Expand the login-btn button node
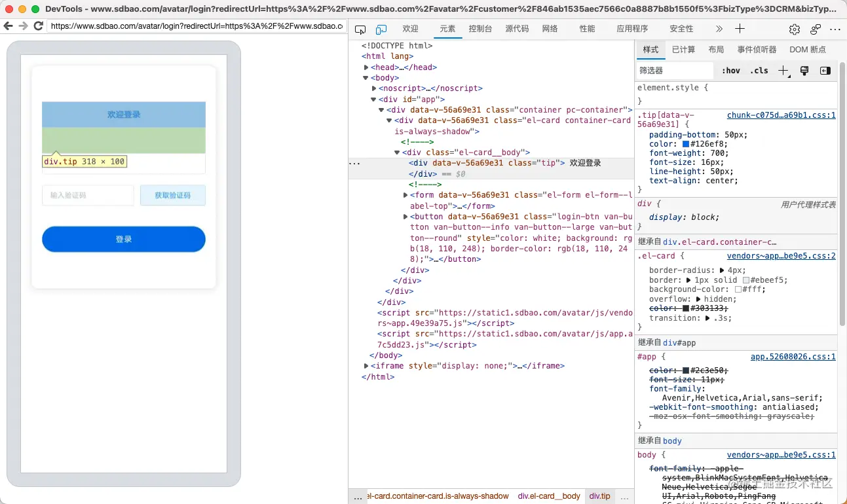Image resolution: width=847 pixels, height=504 pixels. tap(405, 217)
